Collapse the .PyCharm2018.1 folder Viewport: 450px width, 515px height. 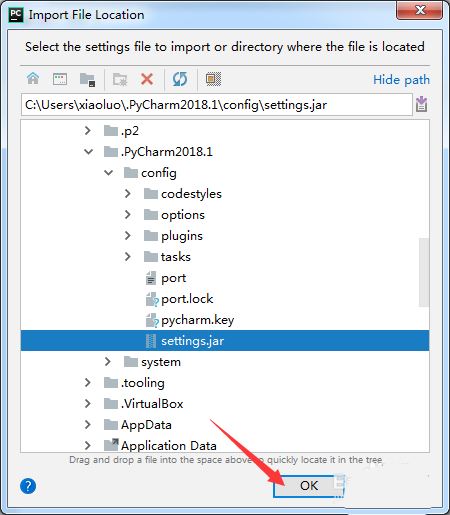tap(88, 152)
